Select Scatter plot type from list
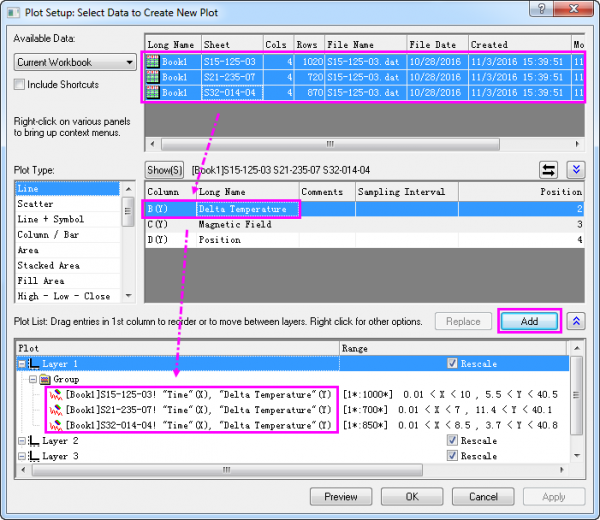The image size is (600, 520). (36, 204)
